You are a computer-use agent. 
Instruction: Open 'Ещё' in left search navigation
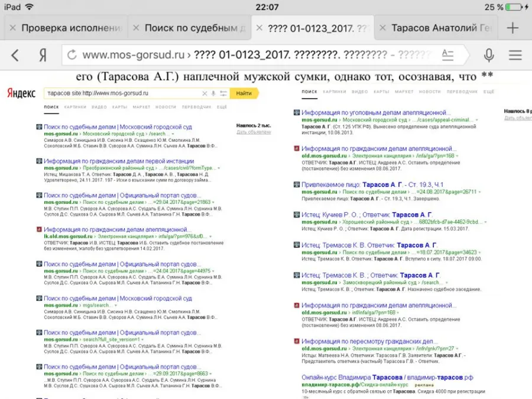tap(222, 107)
